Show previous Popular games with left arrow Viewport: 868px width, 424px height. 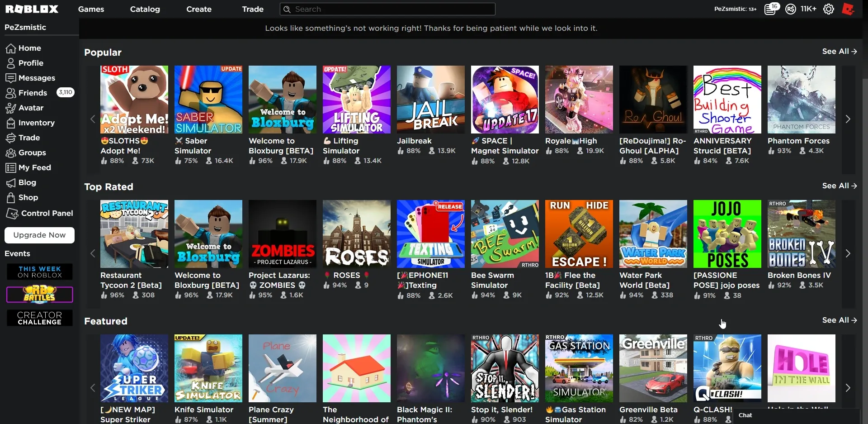pos(93,119)
